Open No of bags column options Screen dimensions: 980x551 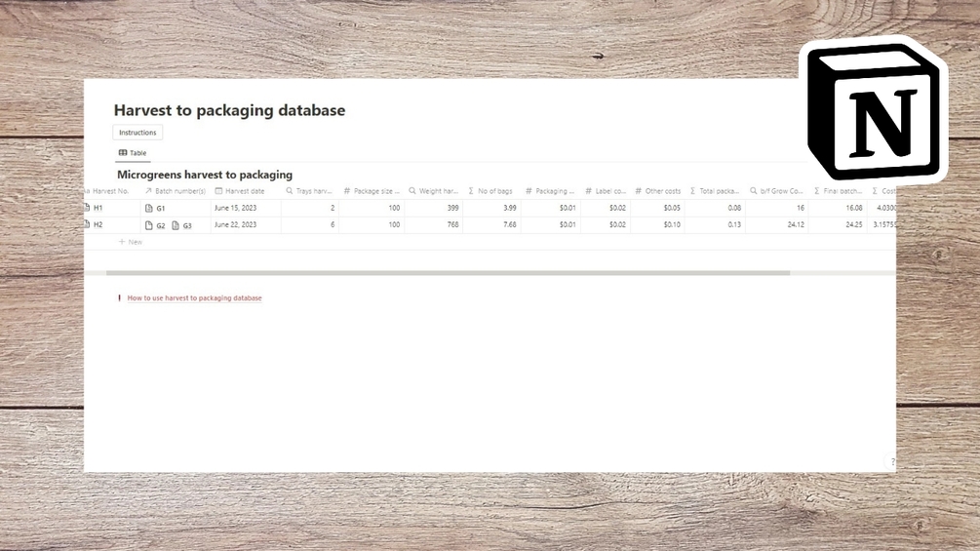point(493,191)
